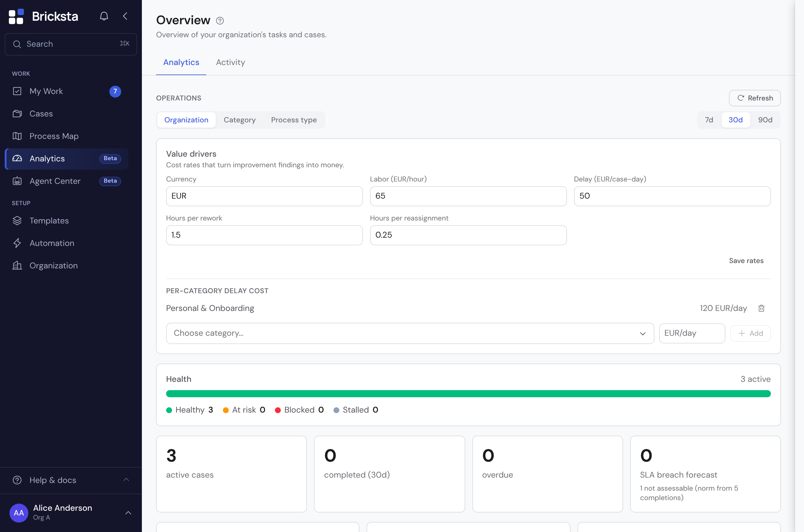Image resolution: width=804 pixels, height=532 pixels.
Task: Set time range to 90d
Action: 765,120
